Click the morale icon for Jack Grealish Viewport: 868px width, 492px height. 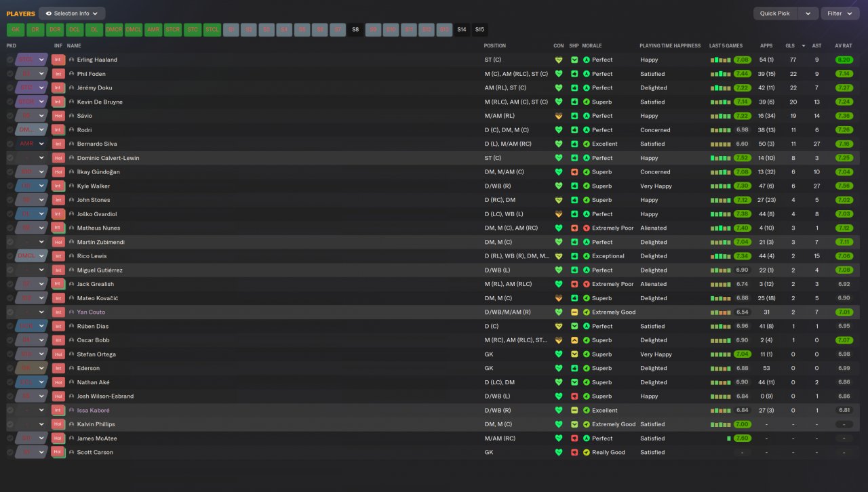click(x=587, y=284)
